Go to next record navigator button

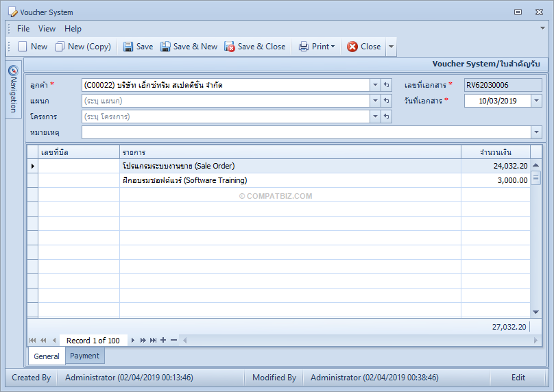tap(133, 340)
